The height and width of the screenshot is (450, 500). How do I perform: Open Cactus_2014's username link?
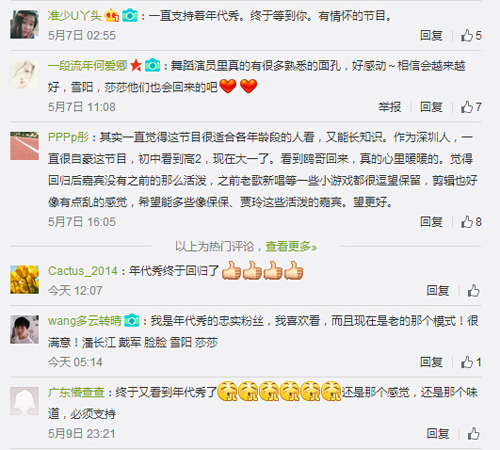click(83, 271)
